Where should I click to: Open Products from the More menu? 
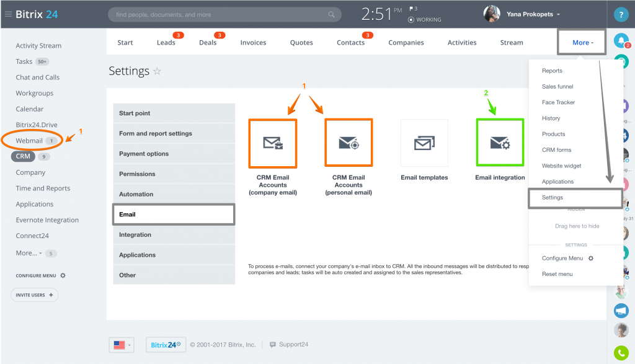tap(554, 133)
